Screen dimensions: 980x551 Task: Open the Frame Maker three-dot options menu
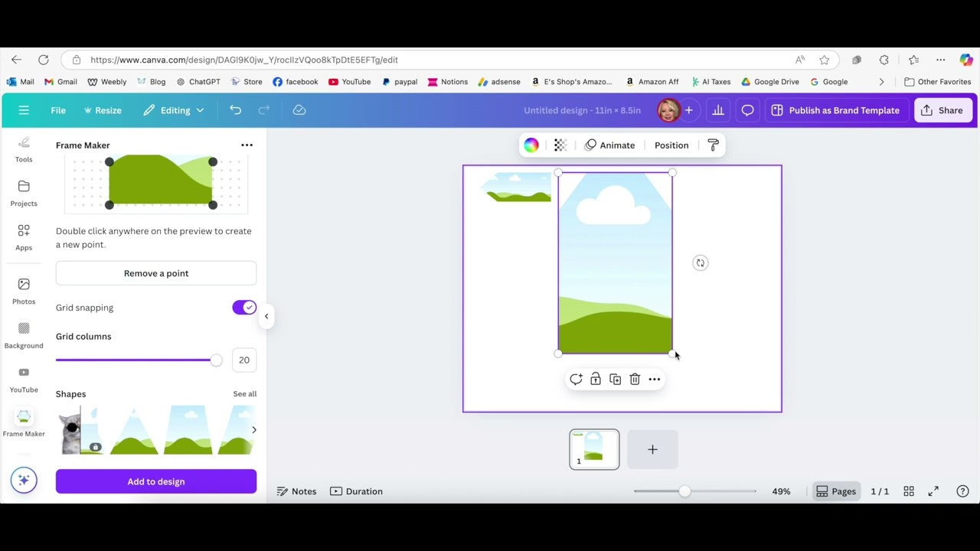click(x=247, y=145)
